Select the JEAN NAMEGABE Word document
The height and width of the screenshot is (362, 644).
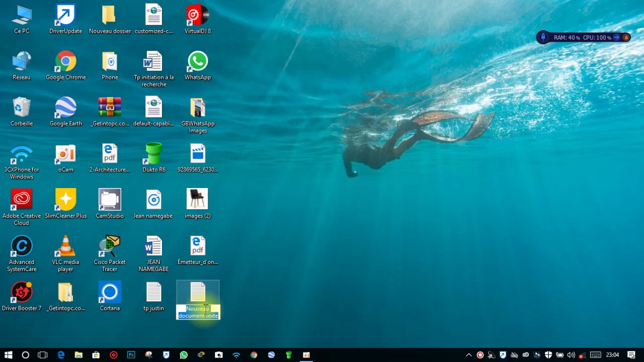click(x=154, y=254)
